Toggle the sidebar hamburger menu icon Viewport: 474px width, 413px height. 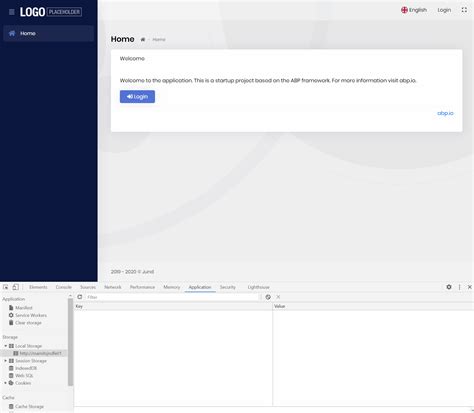pos(12,12)
